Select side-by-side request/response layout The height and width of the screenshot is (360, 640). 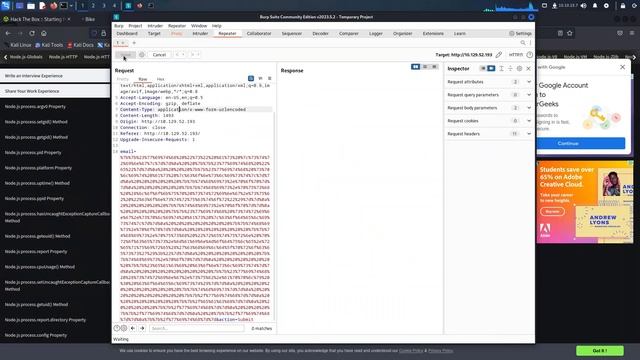pos(416,67)
